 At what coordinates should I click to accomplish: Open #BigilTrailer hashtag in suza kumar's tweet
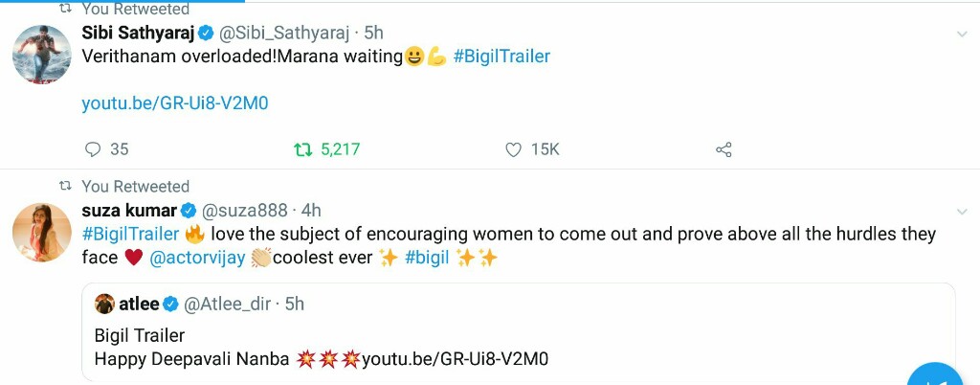point(130,234)
